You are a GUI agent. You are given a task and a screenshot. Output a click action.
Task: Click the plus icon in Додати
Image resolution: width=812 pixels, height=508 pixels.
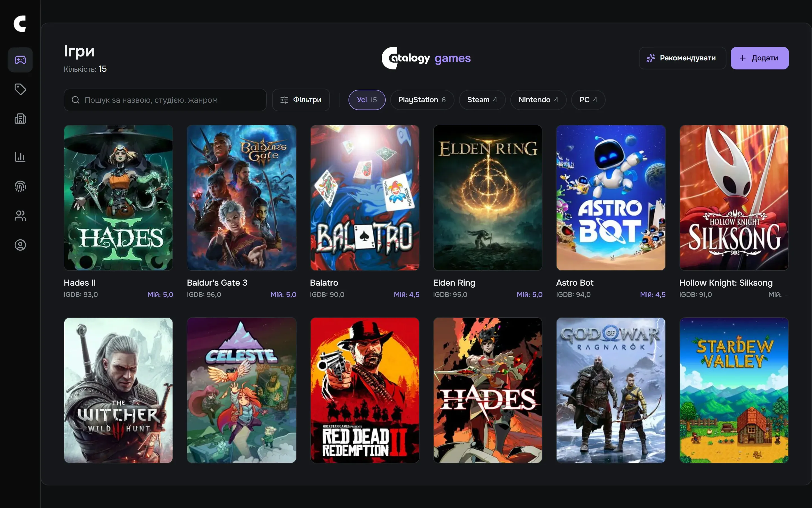coord(743,58)
